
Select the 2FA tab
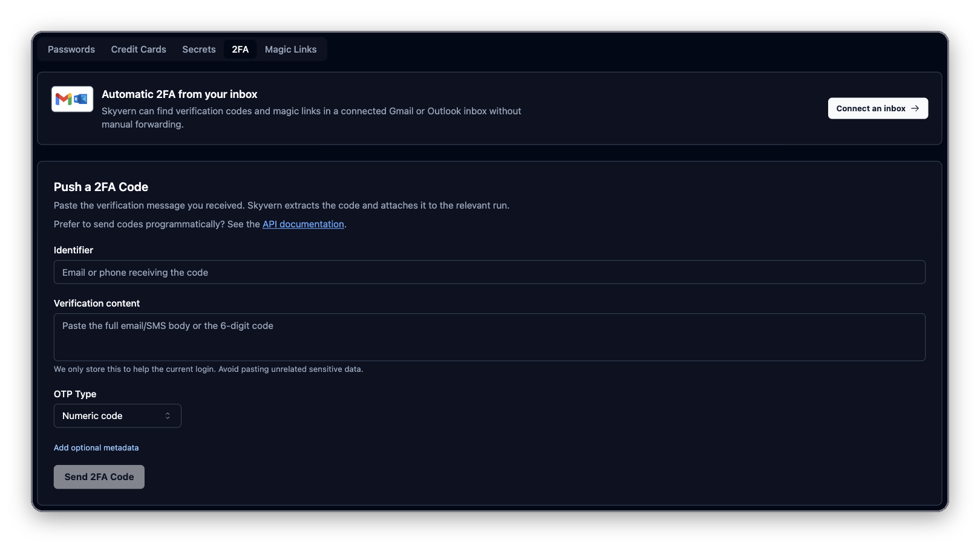(x=240, y=50)
